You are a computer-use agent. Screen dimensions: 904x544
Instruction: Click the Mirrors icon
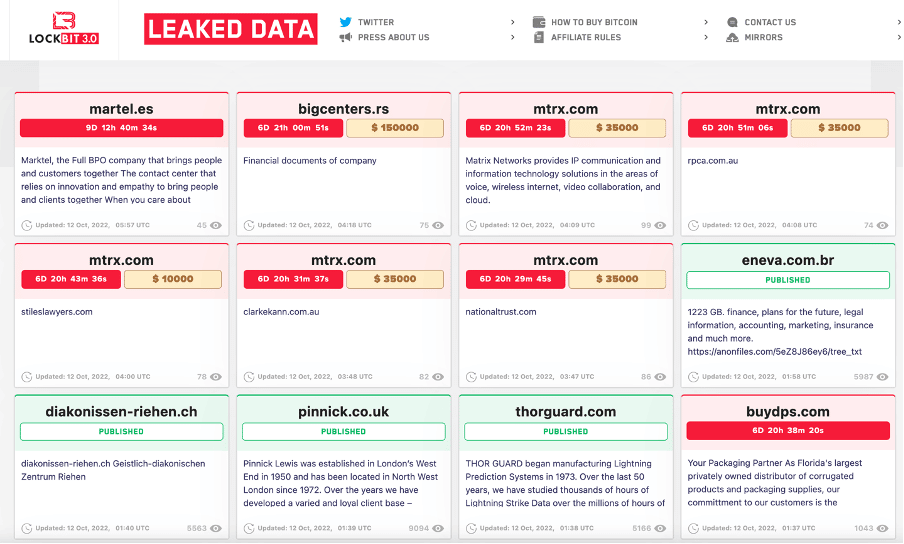coord(733,37)
